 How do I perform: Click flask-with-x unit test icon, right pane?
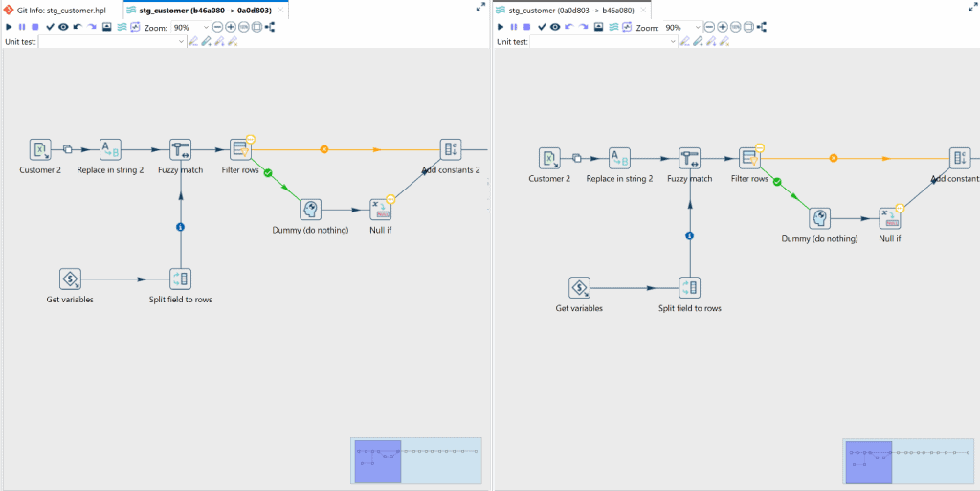pyautogui.click(x=724, y=42)
